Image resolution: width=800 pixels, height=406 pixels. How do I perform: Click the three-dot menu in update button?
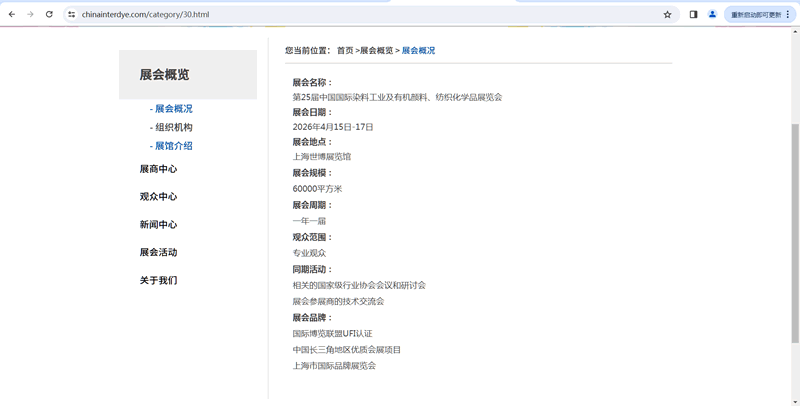pos(788,15)
